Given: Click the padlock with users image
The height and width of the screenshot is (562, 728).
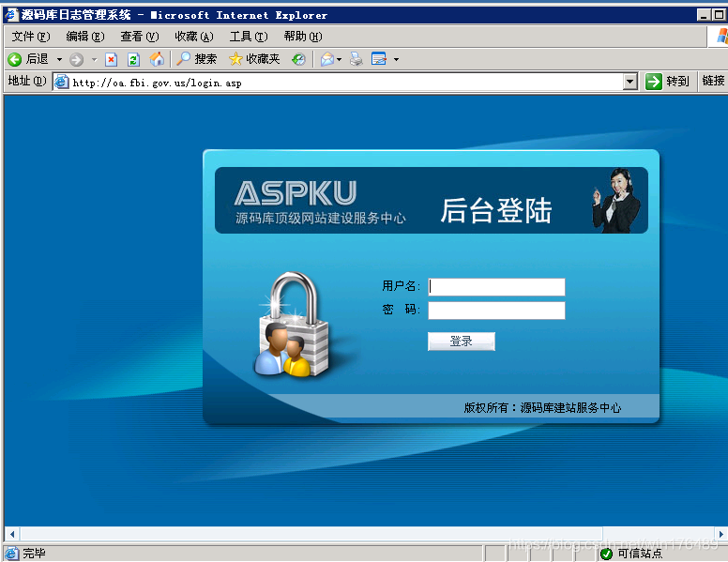Looking at the screenshot, I should click(292, 326).
